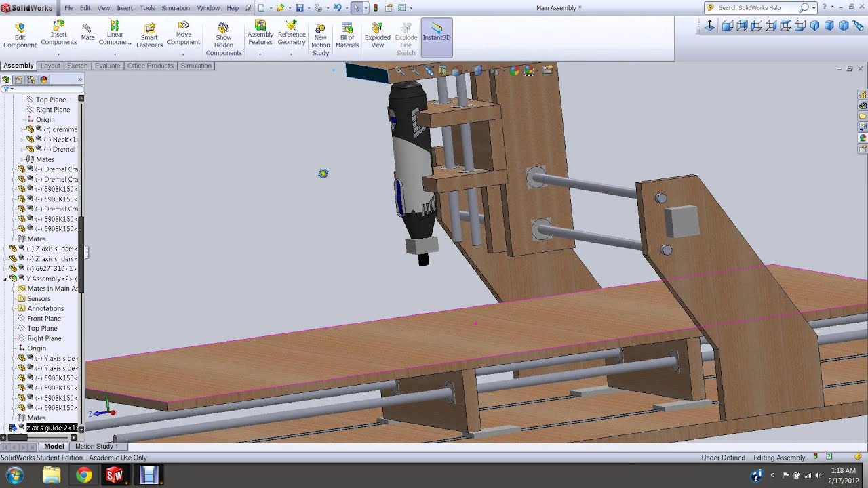Image resolution: width=868 pixels, height=488 pixels.
Task: Open the Motion Study 1 tab
Action: pyautogui.click(x=96, y=447)
